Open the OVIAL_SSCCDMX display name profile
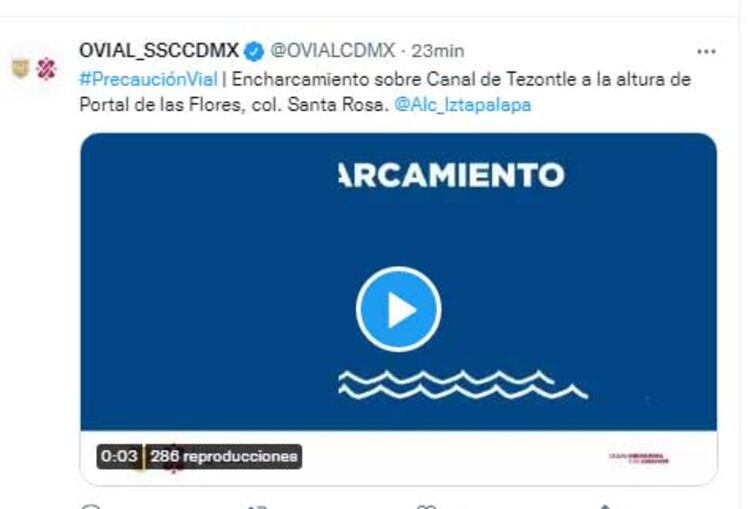The image size is (750, 509). [159, 50]
